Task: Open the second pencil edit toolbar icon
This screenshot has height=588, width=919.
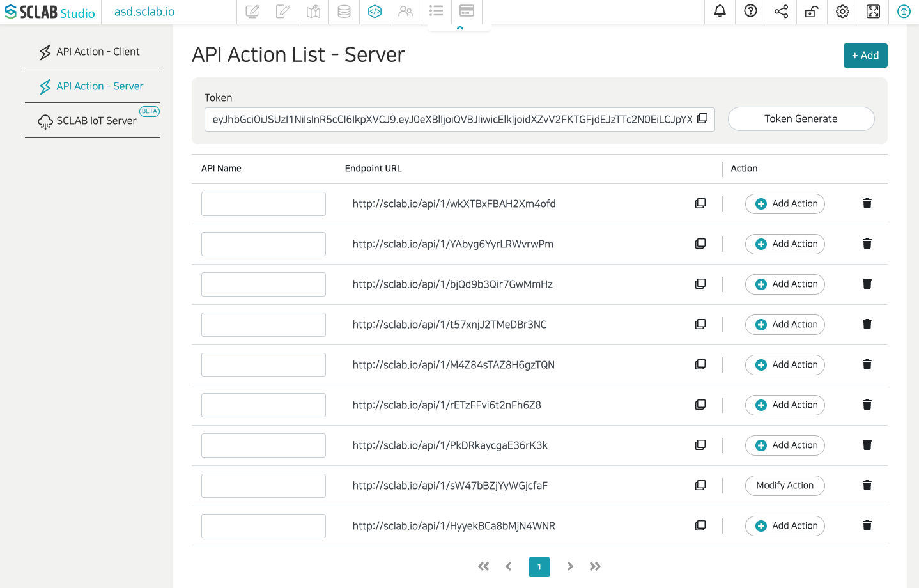Action: point(282,11)
